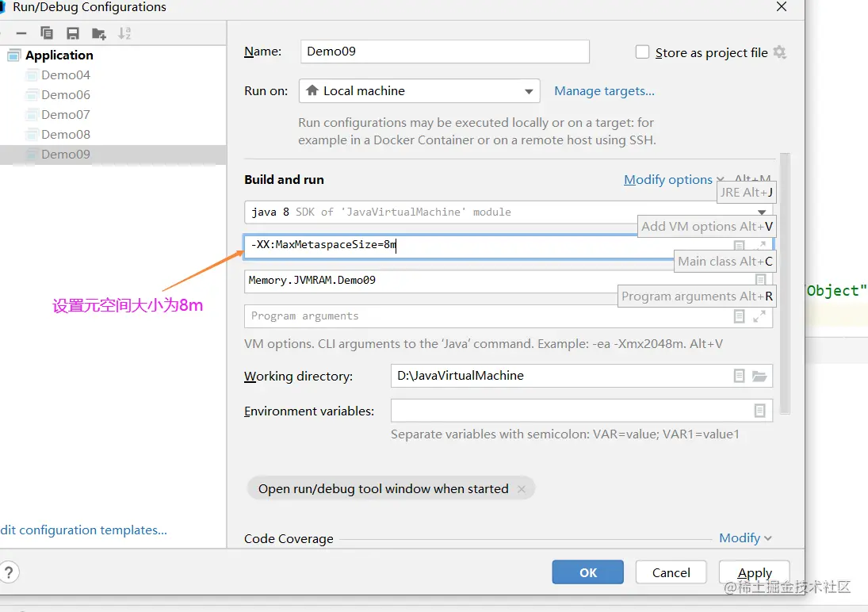The width and height of the screenshot is (868, 612).
Task: Click the Code Coverage section label
Action: pyautogui.click(x=289, y=538)
